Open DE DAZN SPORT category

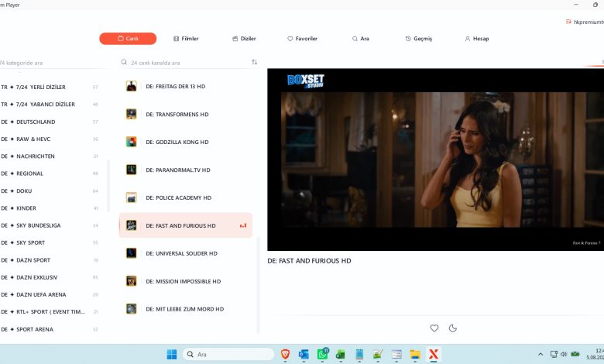pyautogui.click(x=50, y=260)
